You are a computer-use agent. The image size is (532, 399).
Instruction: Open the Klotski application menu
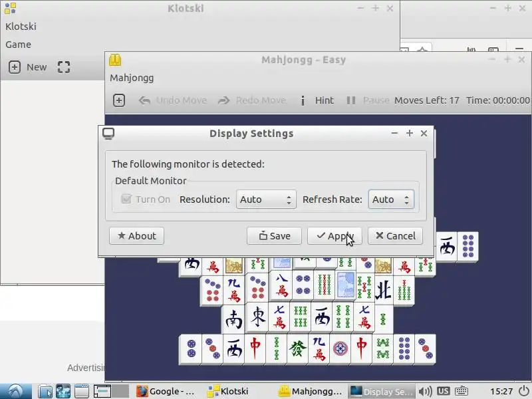pos(21,27)
